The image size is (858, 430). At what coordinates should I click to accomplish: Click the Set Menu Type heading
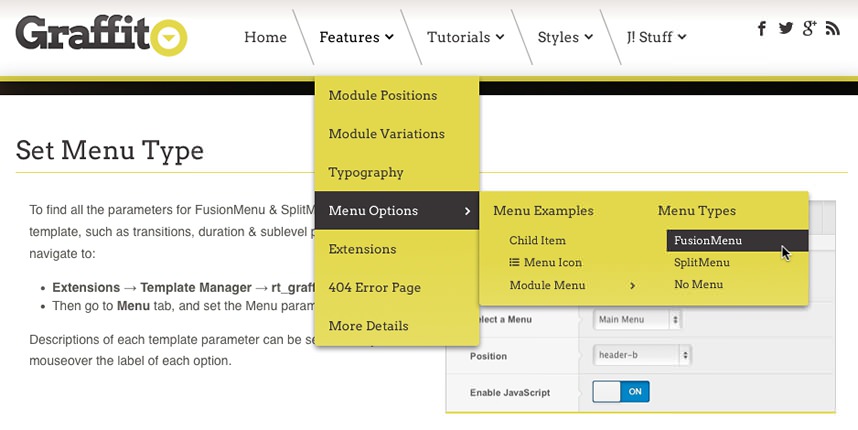tap(109, 150)
